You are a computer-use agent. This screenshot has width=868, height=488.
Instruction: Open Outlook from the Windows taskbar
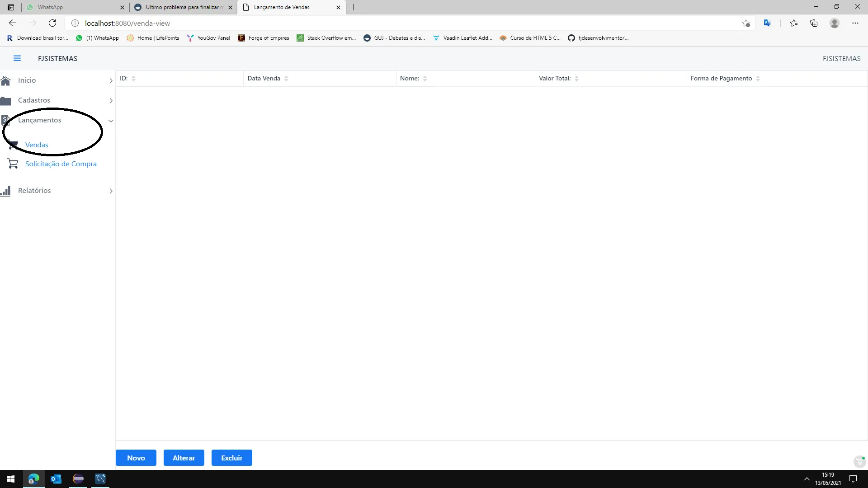tap(56, 479)
